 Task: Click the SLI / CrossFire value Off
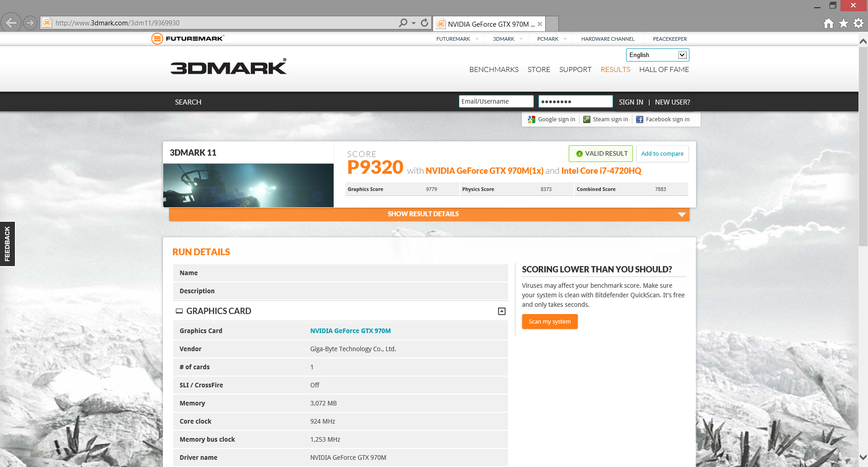click(315, 385)
